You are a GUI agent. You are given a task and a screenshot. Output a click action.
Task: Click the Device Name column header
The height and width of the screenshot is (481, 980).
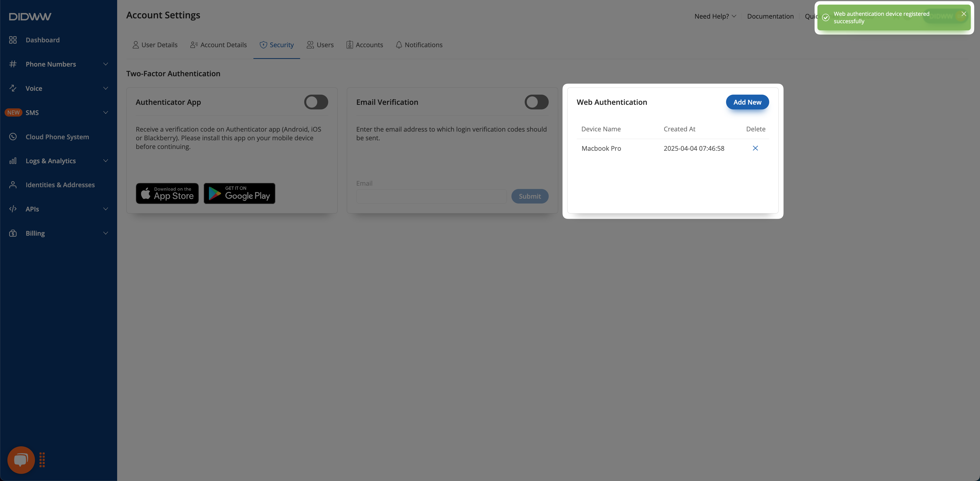(x=601, y=129)
